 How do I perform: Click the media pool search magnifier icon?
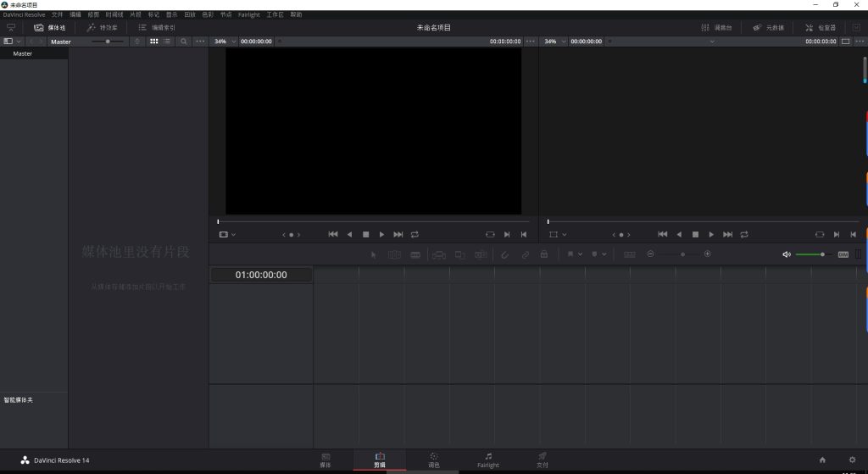[x=183, y=41]
